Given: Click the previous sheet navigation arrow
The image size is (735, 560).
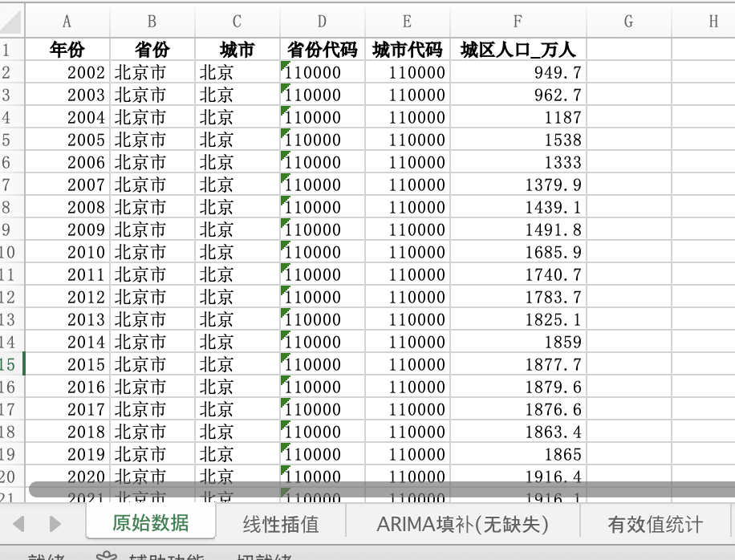Looking at the screenshot, I should click(x=18, y=523).
